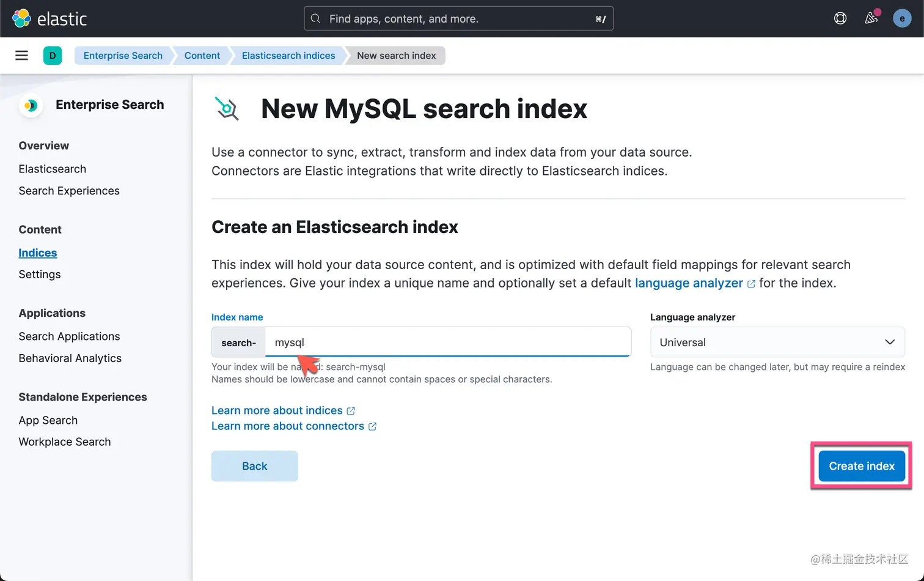Image resolution: width=924 pixels, height=581 pixels.
Task: Open Workplace Search in the sidebar
Action: coord(65,442)
